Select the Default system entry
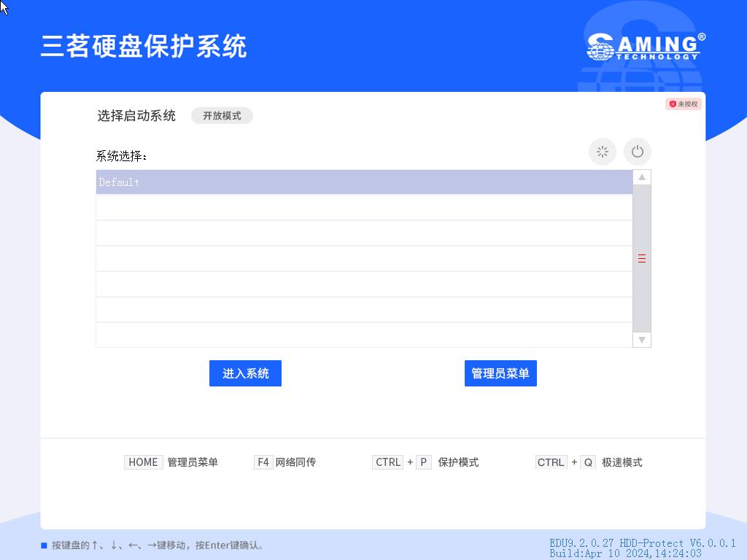This screenshot has height=560, width=747. [364, 182]
